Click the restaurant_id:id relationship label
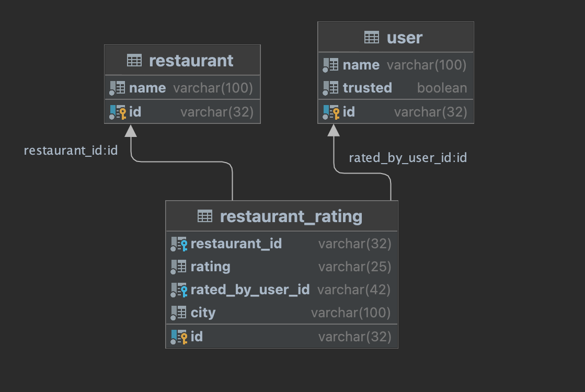Image resolution: width=585 pixels, height=392 pixels. [x=71, y=151]
